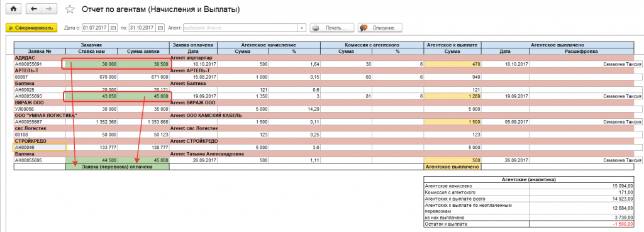Select order cell 00108
Image resolution: width=644 pixels, height=232 pixels.
tap(40, 135)
